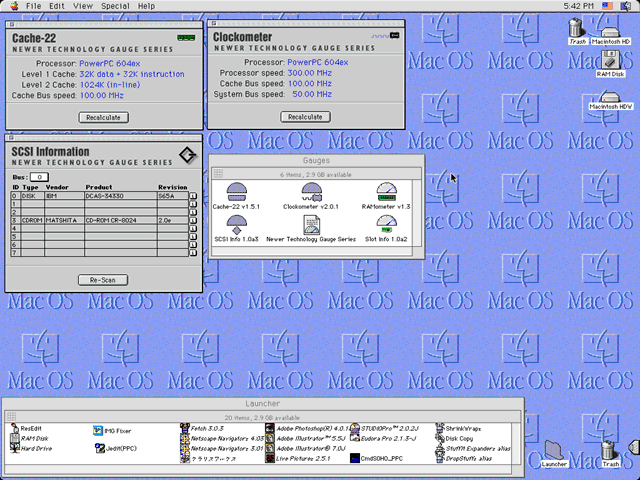Launch Adobe Illustrator 7.0J from Launcher

(305, 448)
